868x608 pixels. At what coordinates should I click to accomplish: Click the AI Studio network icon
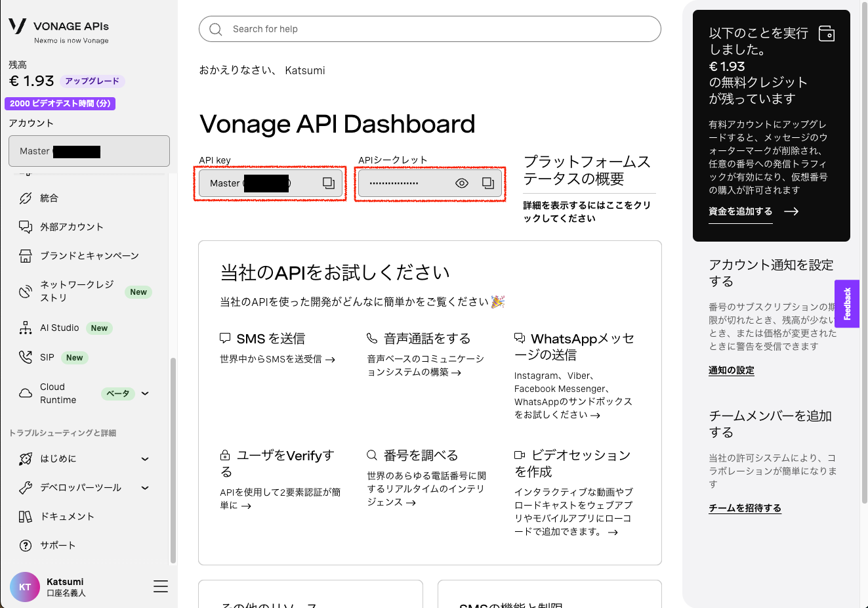26,328
